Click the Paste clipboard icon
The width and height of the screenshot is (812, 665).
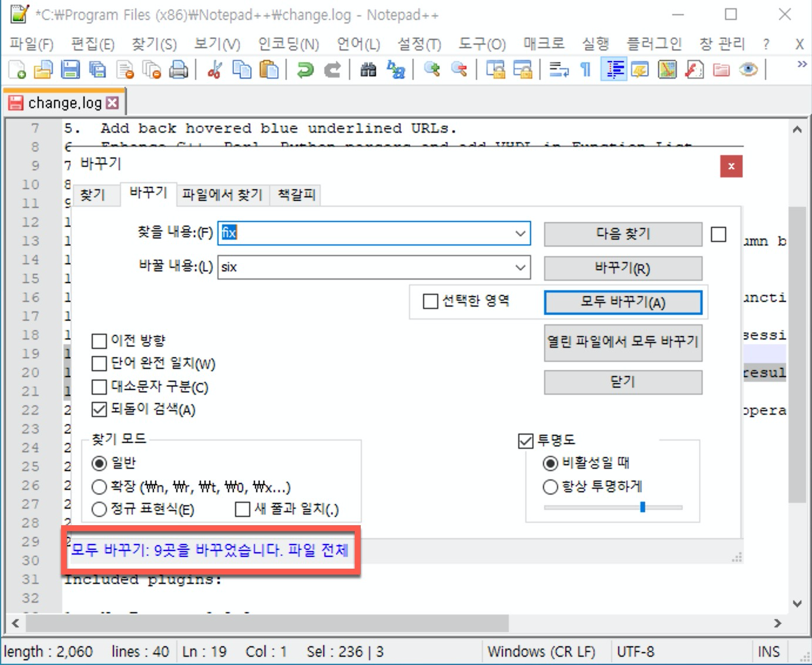click(269, 70)
